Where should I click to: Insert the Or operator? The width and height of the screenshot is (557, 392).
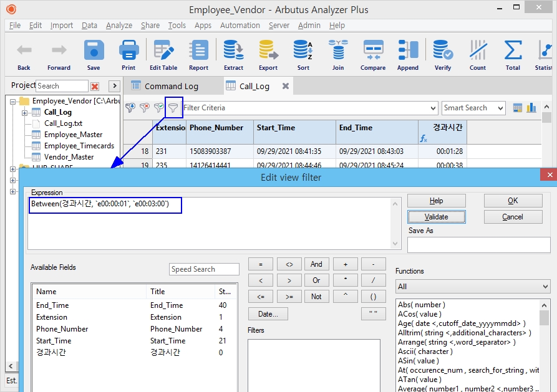[x=316, y=280]
